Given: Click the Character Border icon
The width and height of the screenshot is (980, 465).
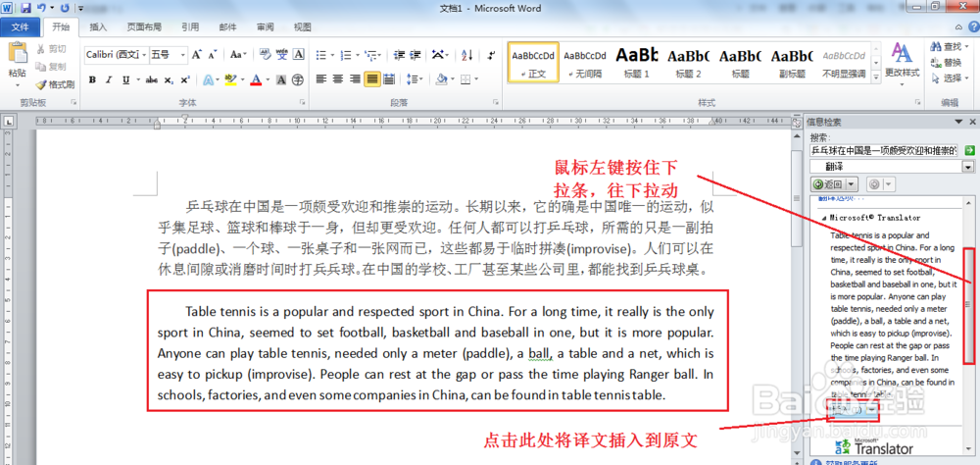Looking at the screenshot, I should [298, 55].
